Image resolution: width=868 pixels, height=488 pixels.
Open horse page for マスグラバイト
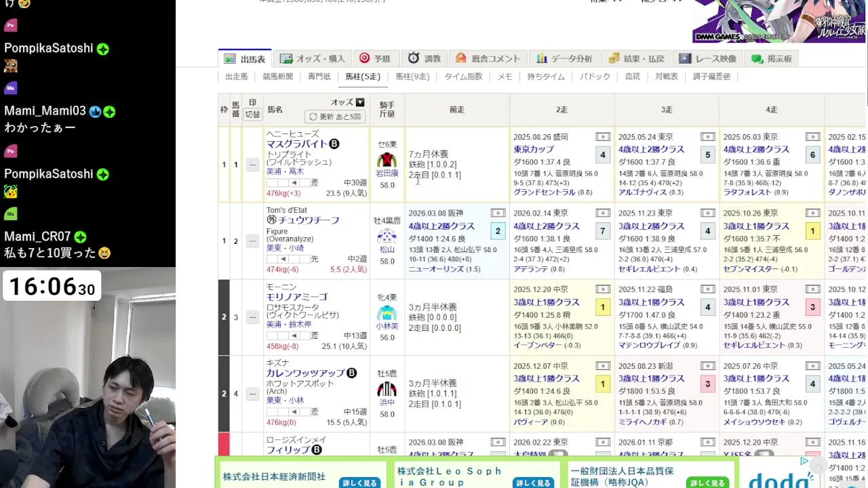click(297, 144)
